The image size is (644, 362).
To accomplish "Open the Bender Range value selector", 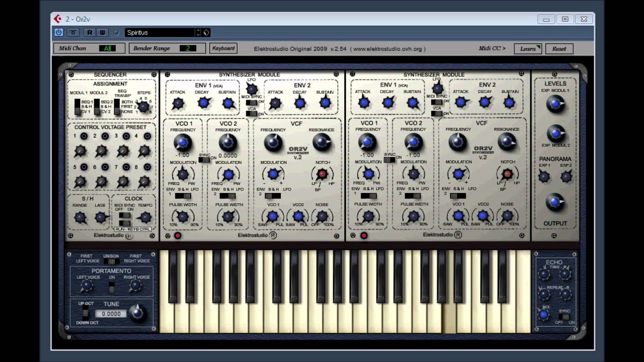I will click(188, 48).
